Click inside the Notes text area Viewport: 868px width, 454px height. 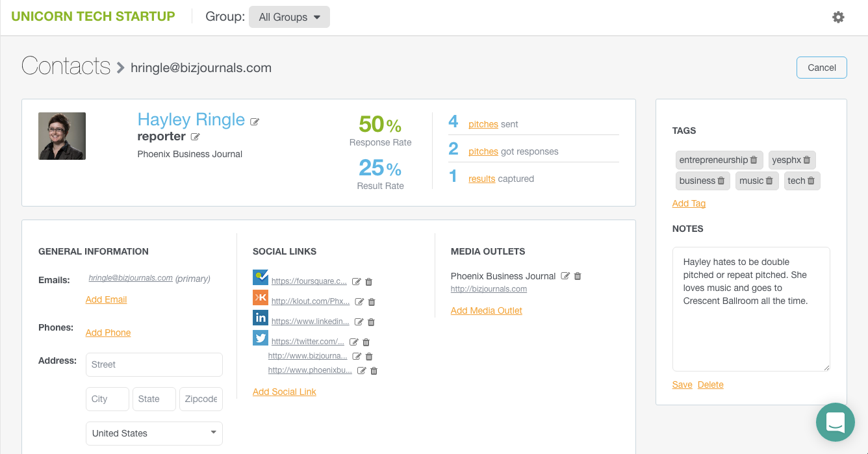click(x=751, y=309)
